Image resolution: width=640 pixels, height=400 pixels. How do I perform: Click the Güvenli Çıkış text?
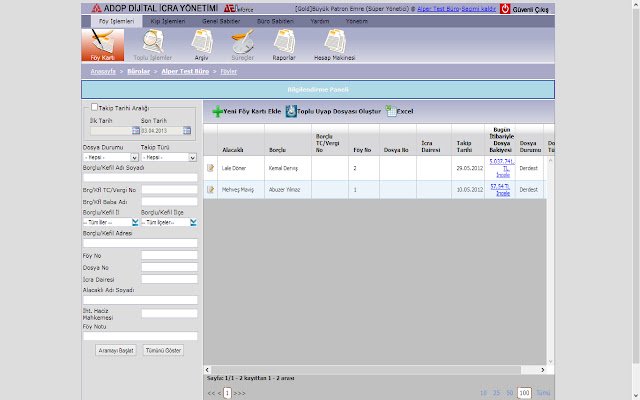(x=531, y=9)
